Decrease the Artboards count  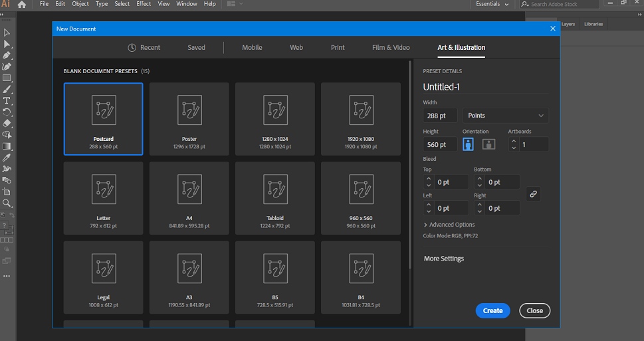pyautogui.click(x=513, y=148)
